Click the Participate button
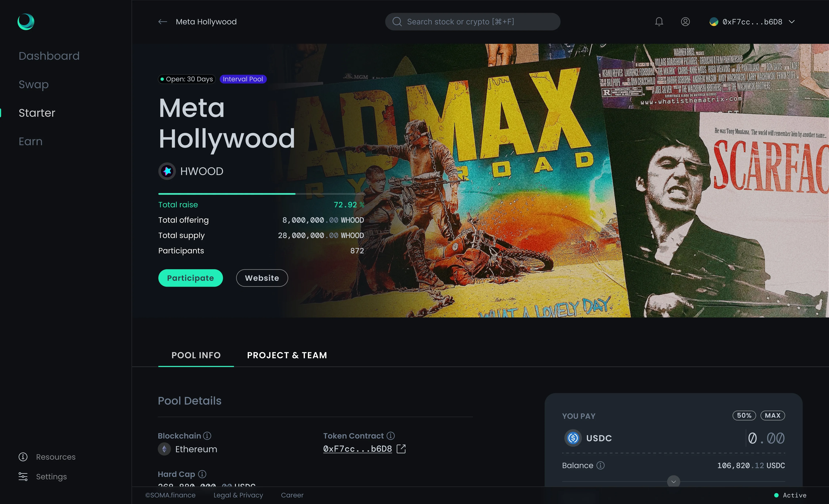Screen dimensions: 829x504 [x=190, y=278]
